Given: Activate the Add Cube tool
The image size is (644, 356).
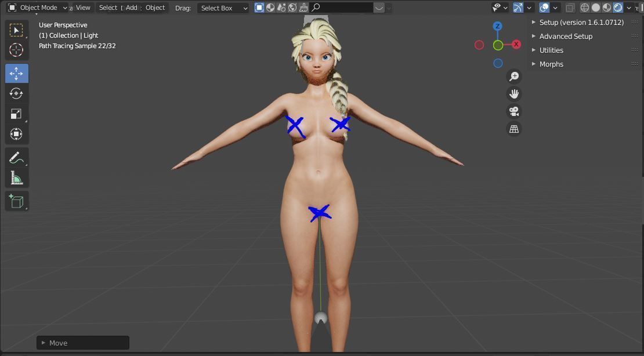Looking at the screenshot, I should [16, 201].
